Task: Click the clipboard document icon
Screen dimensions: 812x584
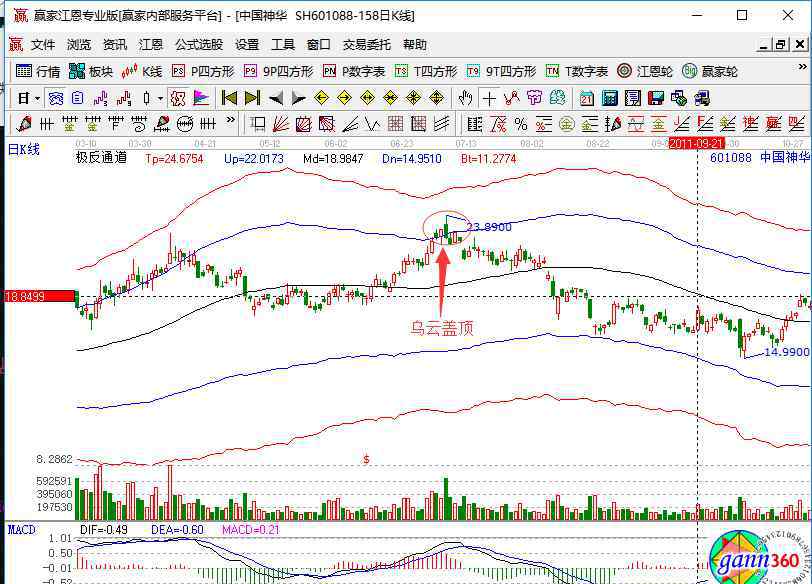Action: (x=78, y=98)
